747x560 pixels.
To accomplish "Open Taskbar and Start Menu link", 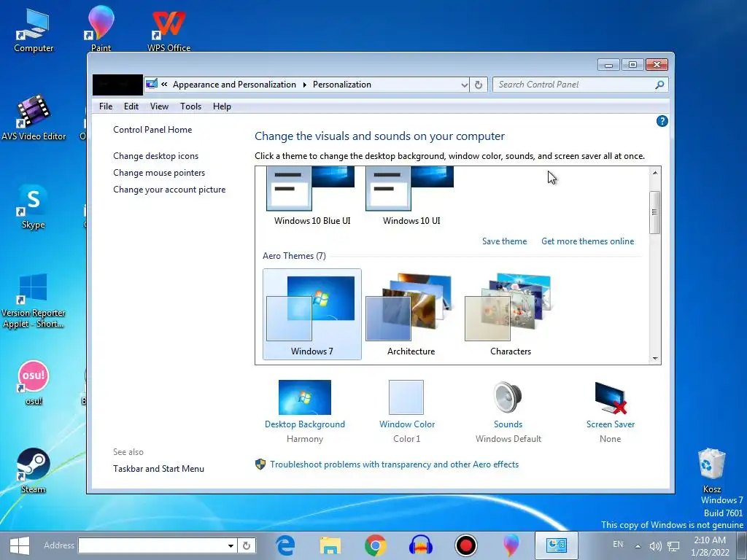I will click(158, 469).
